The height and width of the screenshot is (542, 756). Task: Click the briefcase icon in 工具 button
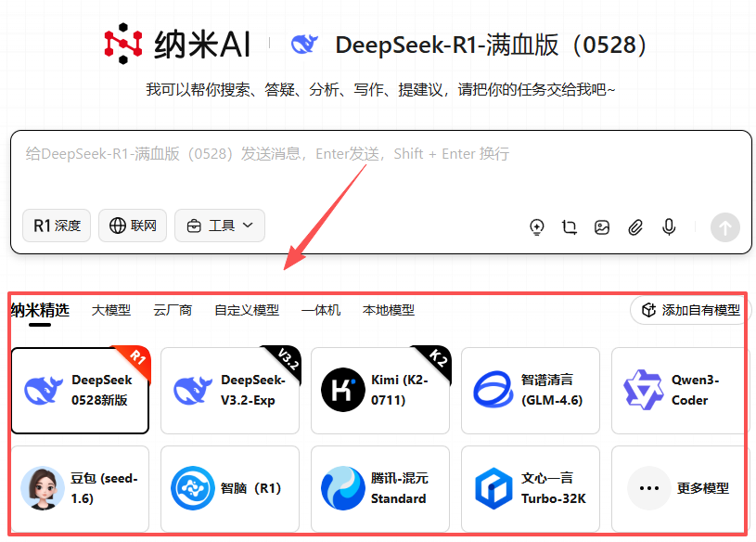[194, 226]
